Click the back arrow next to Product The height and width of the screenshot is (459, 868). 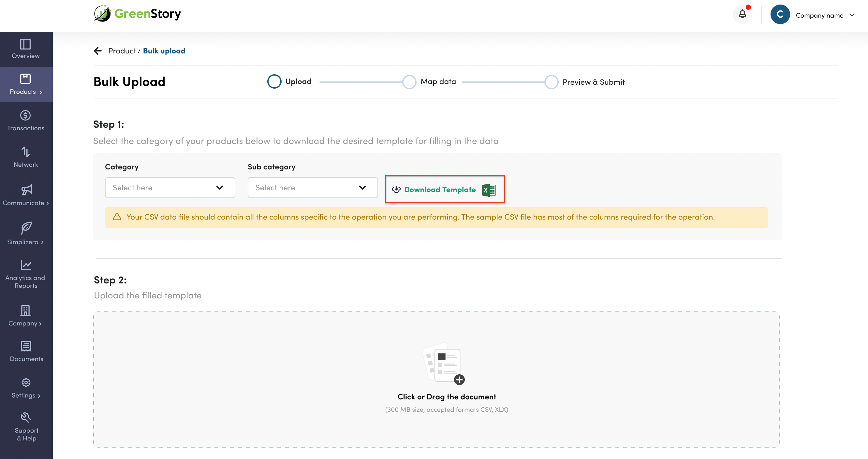pyautogui.click(x=98, y=51)
